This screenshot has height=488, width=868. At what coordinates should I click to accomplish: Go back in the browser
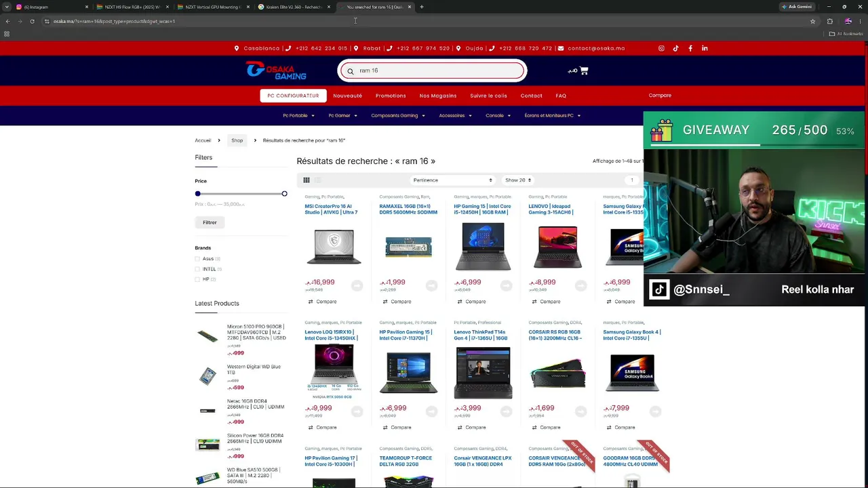pyautogui.click(x=7, y=21)
